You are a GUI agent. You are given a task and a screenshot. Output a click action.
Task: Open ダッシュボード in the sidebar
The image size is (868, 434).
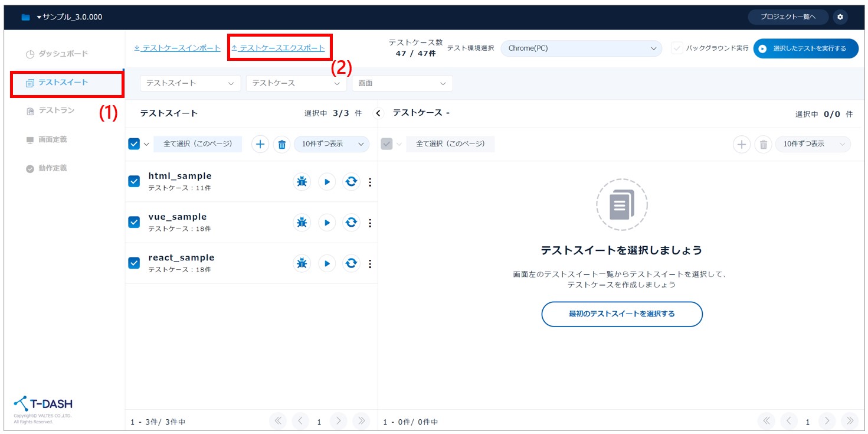[x=63, y=54]
